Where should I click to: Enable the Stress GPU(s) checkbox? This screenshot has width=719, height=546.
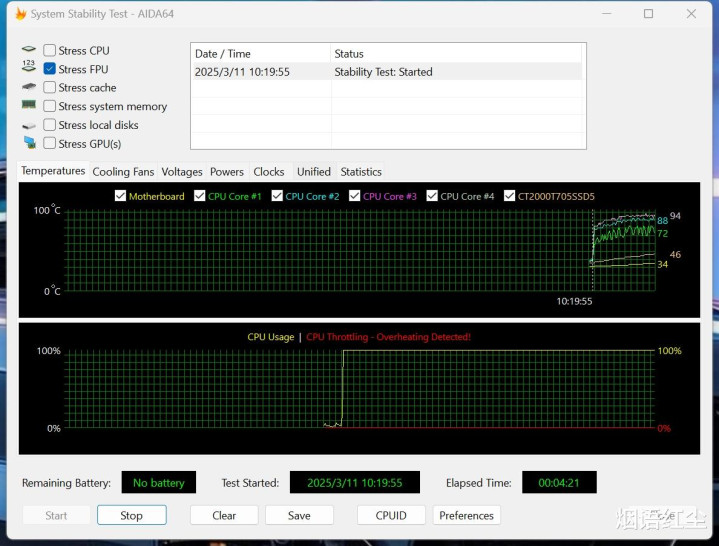click(50, 143)
